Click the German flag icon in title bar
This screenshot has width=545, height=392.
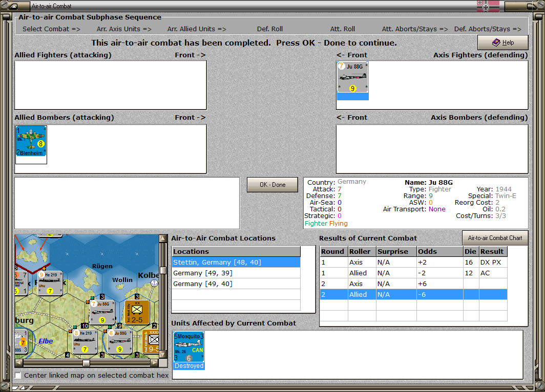pos(488,6)
